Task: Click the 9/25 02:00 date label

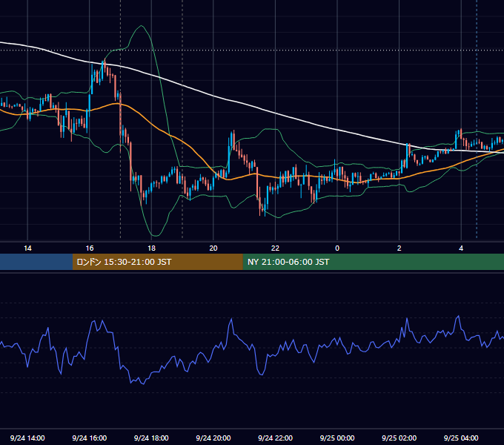Action: 399,438
